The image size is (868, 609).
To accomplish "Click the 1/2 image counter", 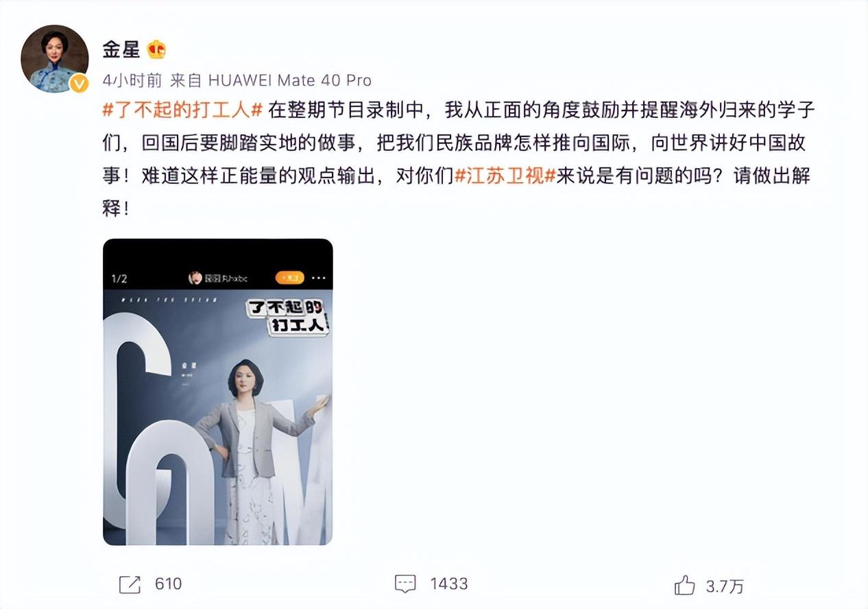I will (x=119, y=278).
